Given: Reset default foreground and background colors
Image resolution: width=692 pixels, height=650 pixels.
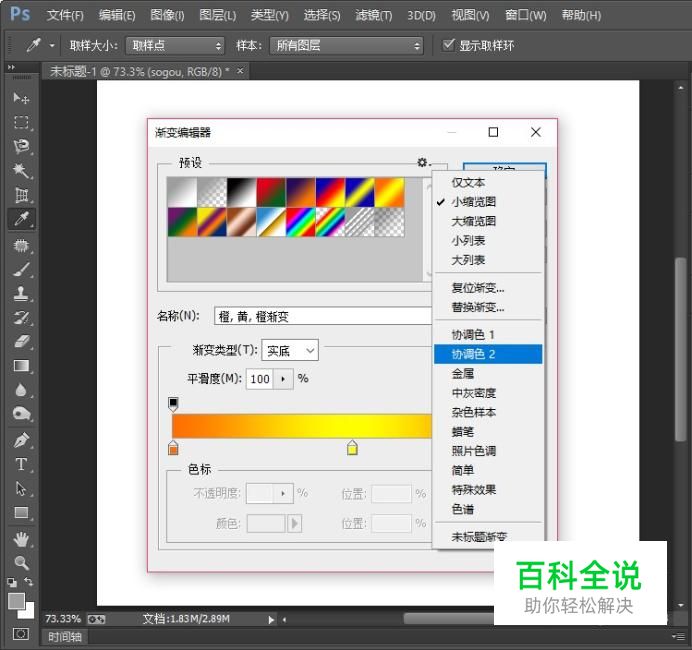Looking at the screenshot, I should 12,582.
